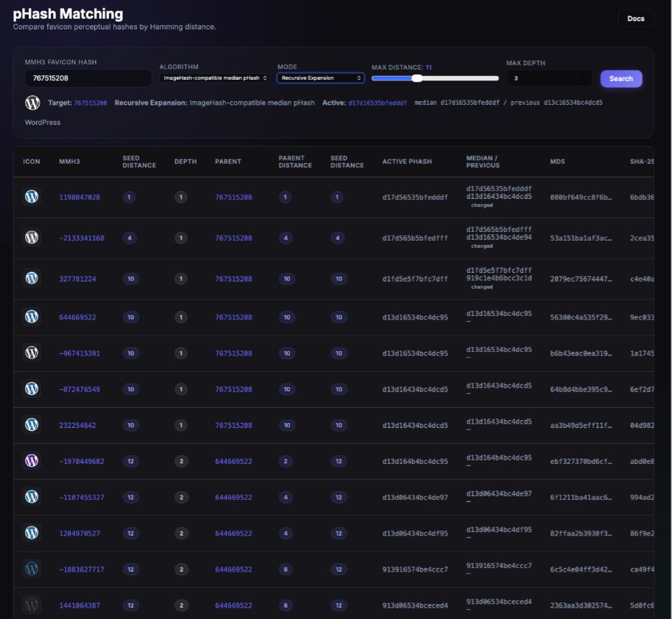This screenshot has height=619, width=672.
Task: Click purple favicon icon in row -1970449682
Action: [32, 461]
